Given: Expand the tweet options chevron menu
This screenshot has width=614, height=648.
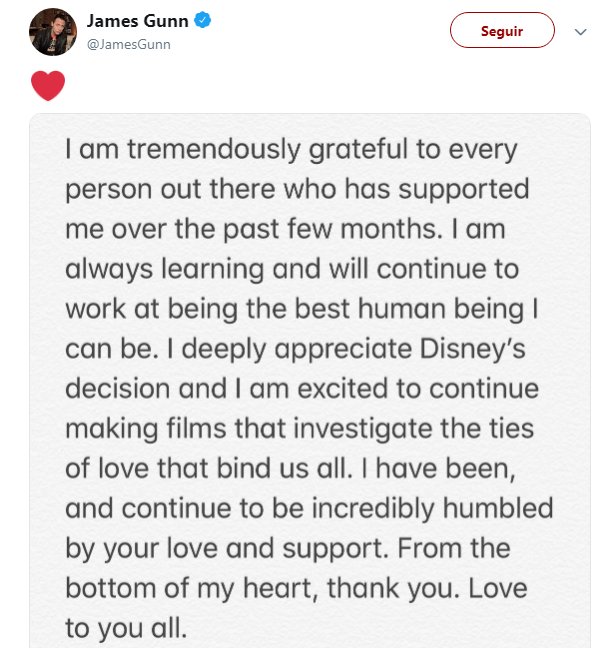Looking at the screenshot, I should coord(580,31).
